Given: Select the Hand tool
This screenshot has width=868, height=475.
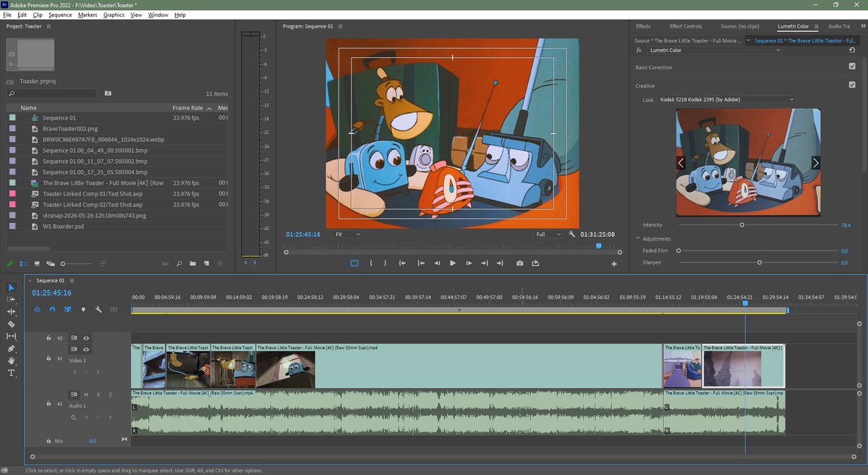Looking at the screenshot, I should [x=12, y=361].
